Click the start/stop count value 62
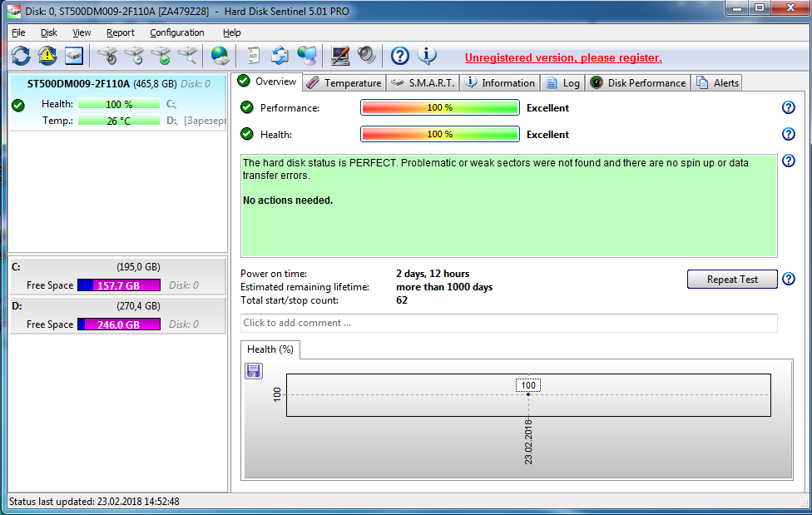Viewport: 812px width, 515px height. tap(402, 300)
